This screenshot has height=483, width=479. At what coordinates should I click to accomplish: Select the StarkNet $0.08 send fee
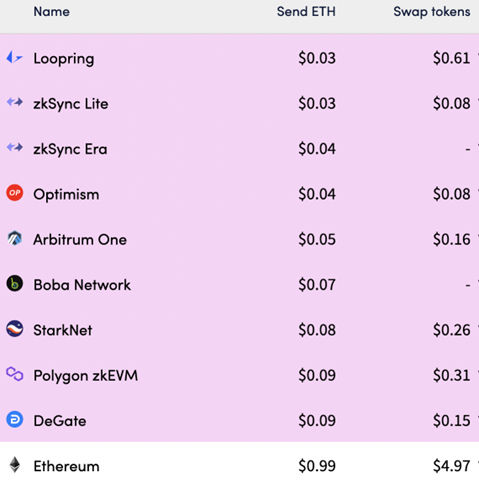coord(317,330)
